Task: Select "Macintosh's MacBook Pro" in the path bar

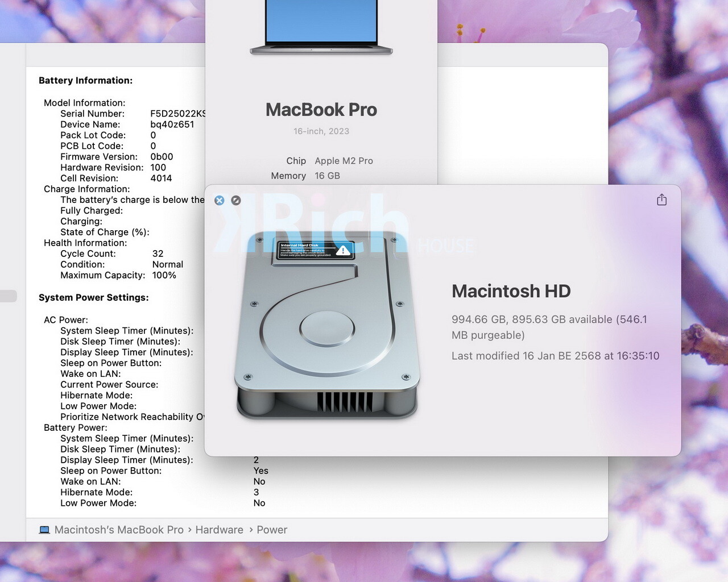Action: pos(119,530)
